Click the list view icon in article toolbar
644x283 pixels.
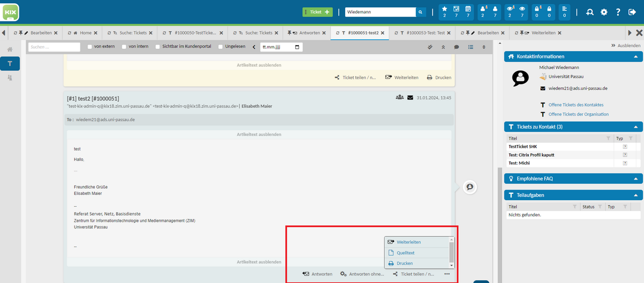click(x=471, y=47)
